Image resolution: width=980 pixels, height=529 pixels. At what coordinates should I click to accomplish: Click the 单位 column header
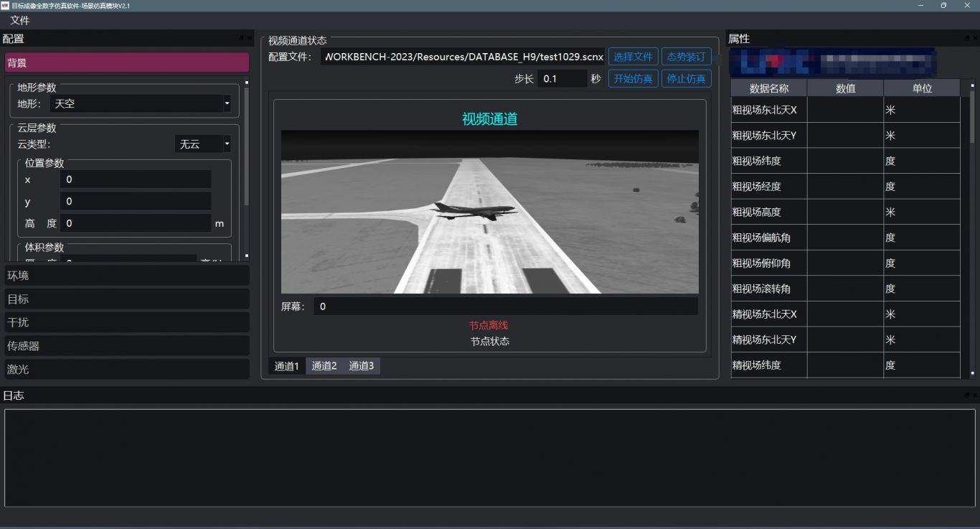click(922, 88)
